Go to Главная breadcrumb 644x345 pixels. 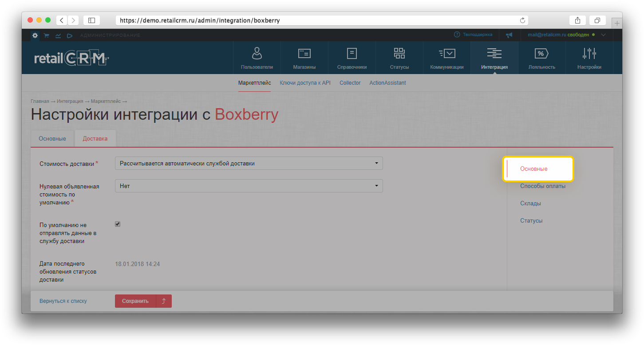[x=40, y=102]
